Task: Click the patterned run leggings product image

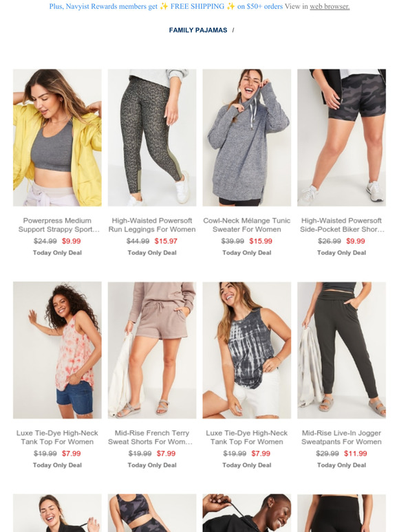Action: (152, 137)
